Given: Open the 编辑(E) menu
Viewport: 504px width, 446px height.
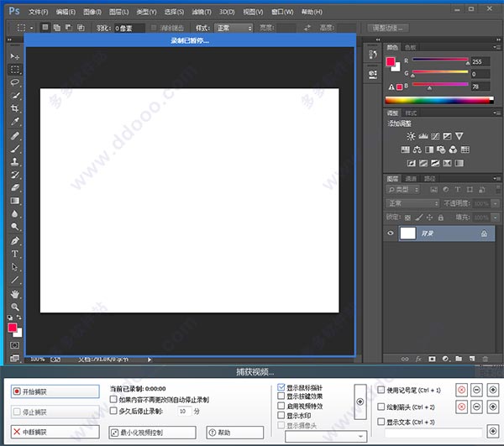Looking at the screenshot, I should tap(66, 12).
